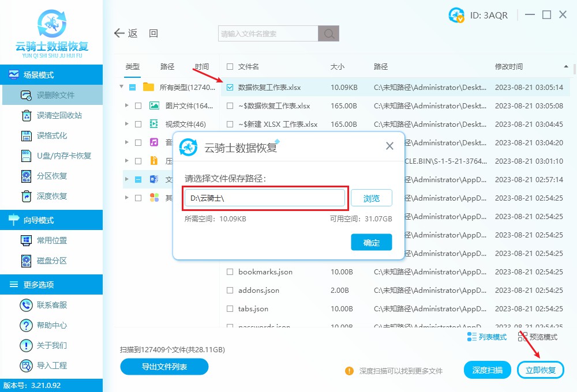Check addons.json checkbox
The height and width of the screenshot is (392, 577).
click(230, 290)
